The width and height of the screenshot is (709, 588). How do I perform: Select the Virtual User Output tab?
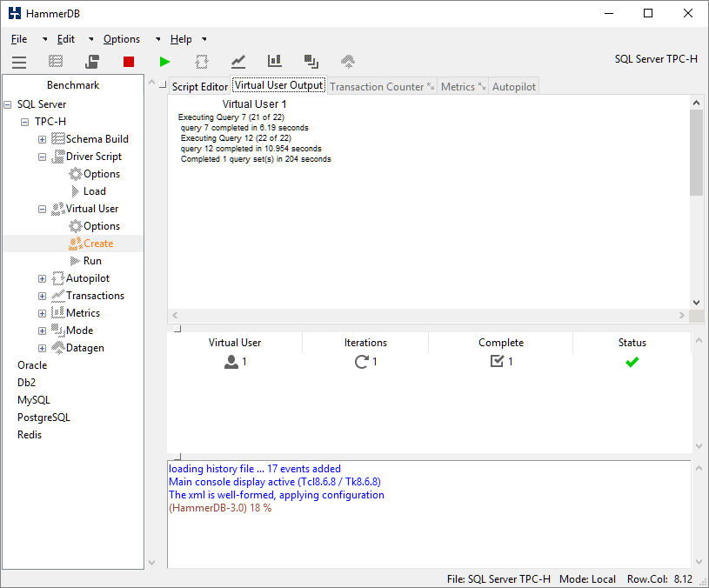click(x=279, y=85)
